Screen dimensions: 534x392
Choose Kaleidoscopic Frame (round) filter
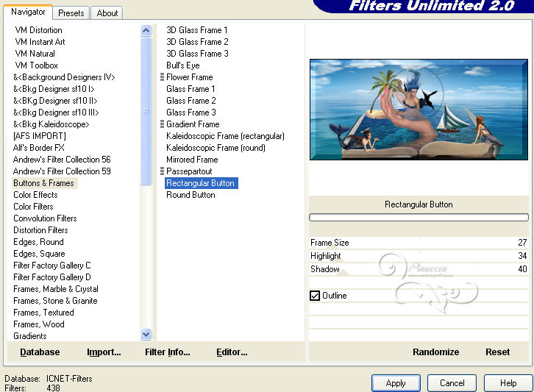216,148
